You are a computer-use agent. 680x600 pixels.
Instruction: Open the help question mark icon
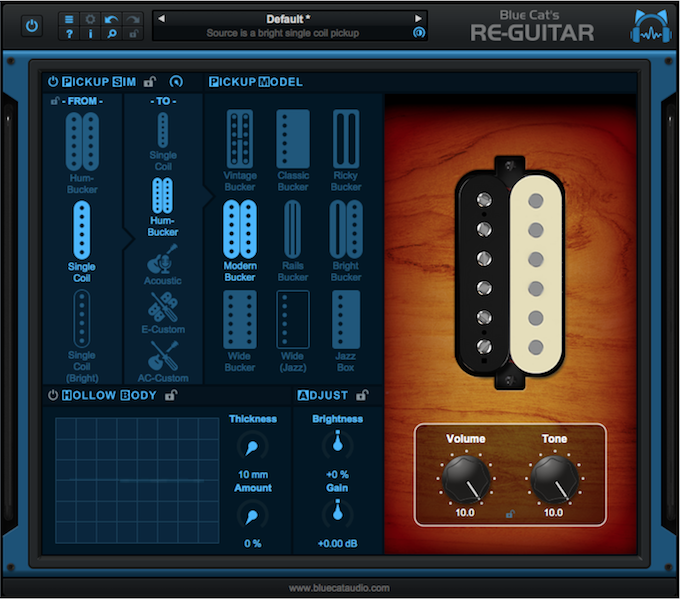[x=69, y=33]
